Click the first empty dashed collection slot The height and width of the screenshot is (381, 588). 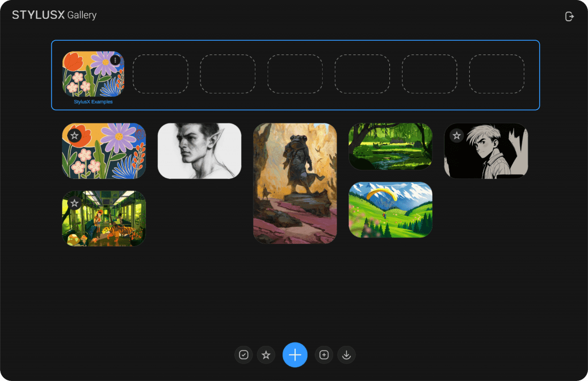click(161, 74)
